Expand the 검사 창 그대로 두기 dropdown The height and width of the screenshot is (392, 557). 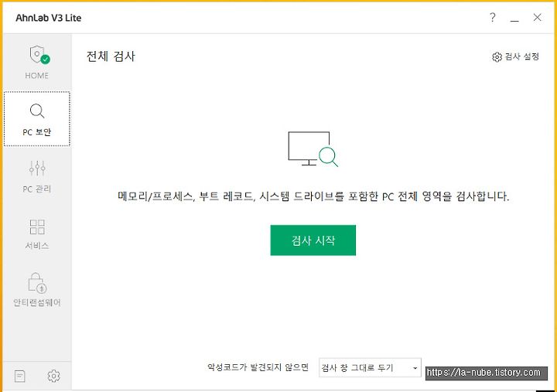370,367
